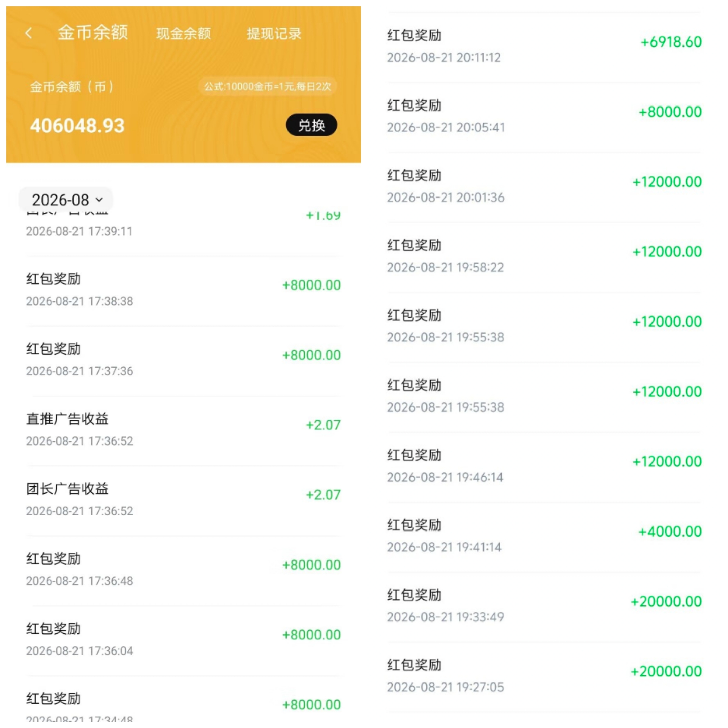Screen dimensions: 728x728
Task: Open the 2026-08 month dropdown
Action: tap(66, 199)
